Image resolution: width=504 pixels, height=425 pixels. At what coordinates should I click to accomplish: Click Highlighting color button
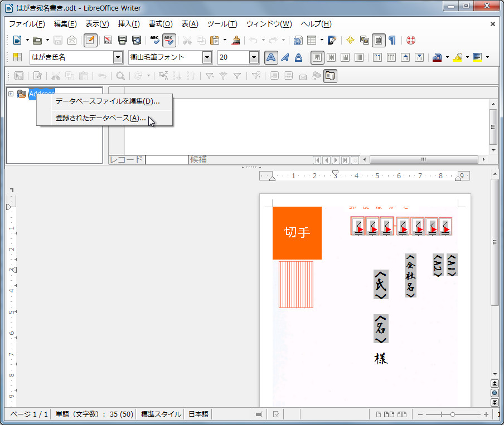[457, 57]
